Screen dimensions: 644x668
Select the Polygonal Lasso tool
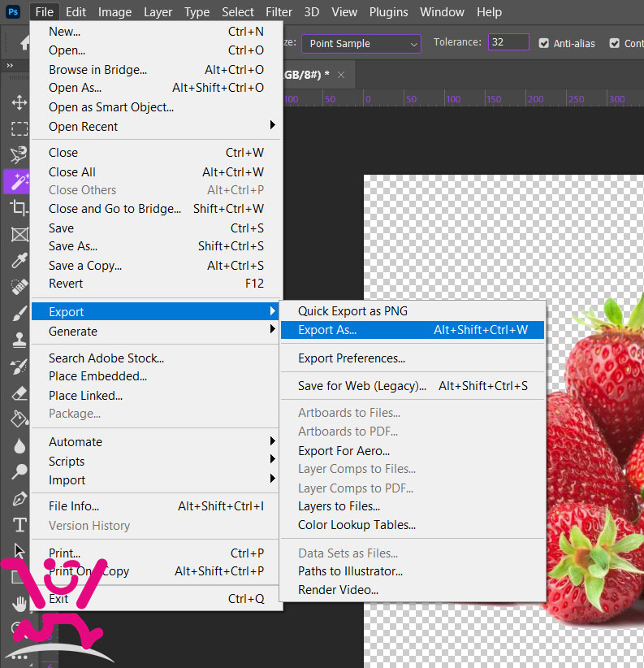(19, 154)
